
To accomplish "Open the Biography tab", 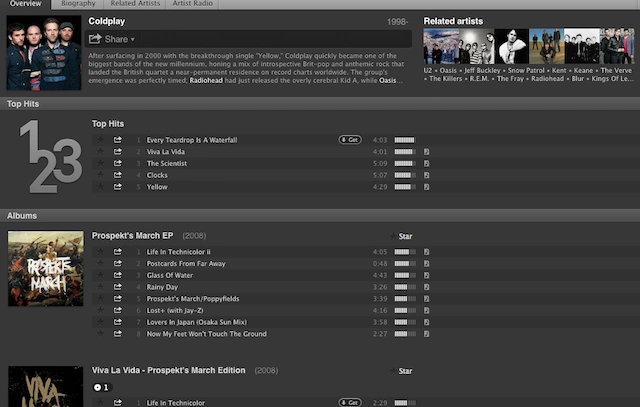I will pos(78,4).
